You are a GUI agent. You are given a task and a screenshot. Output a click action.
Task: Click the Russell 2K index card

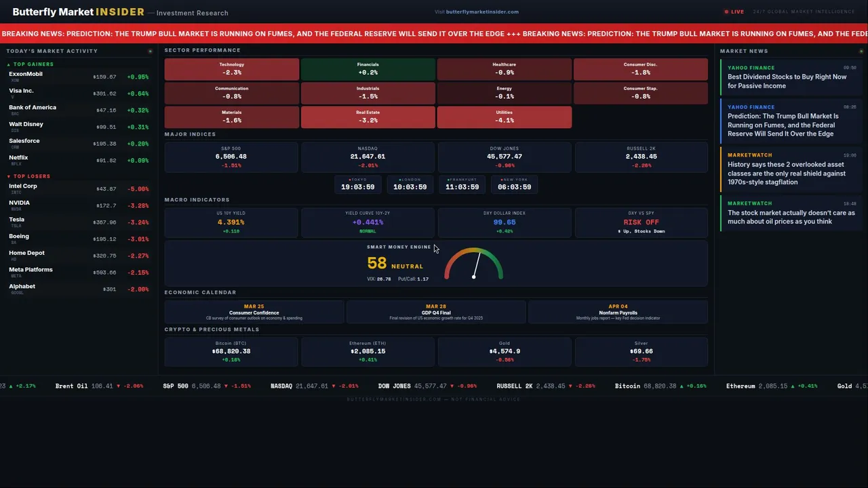coord(642,157)
